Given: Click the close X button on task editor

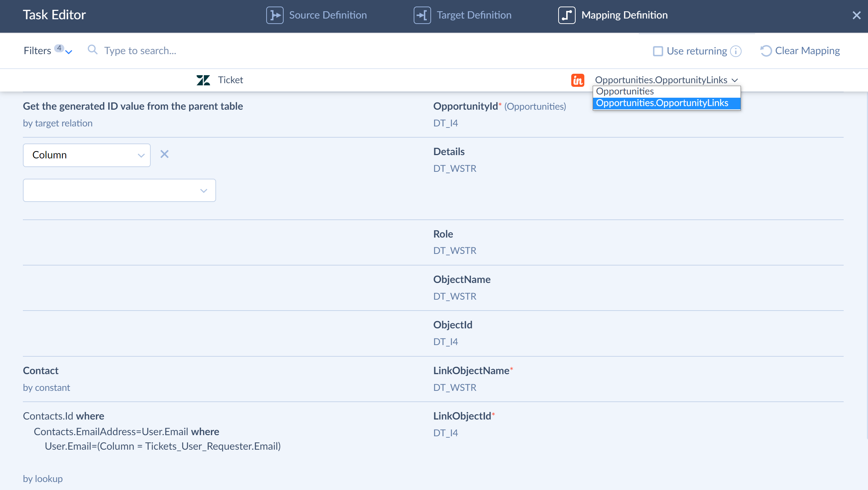Looking at the screenshot, I should (856, 15).
